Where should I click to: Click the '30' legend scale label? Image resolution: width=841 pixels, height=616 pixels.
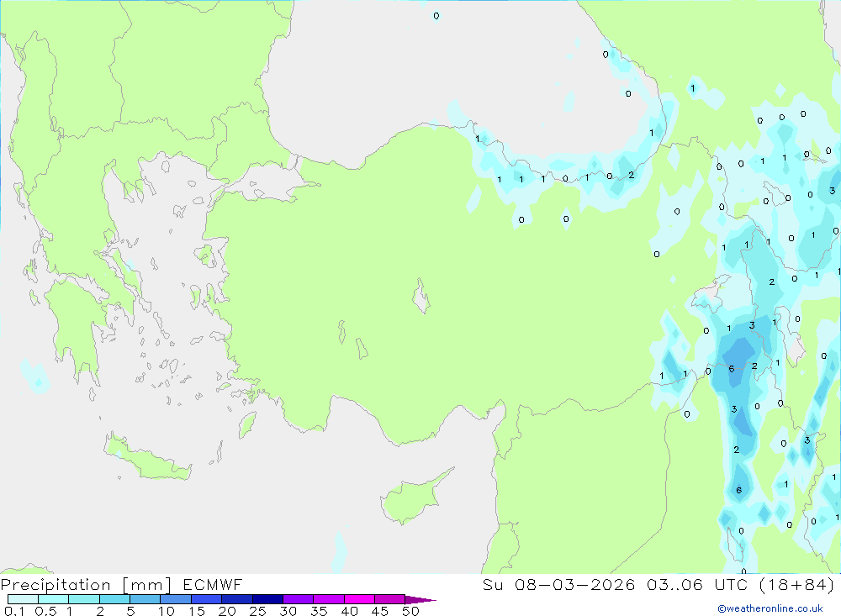tap(288, 611)
